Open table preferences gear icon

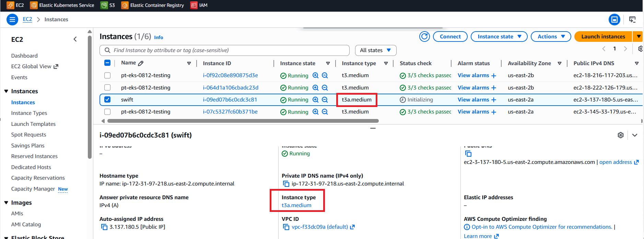click(x=640, y=49)
